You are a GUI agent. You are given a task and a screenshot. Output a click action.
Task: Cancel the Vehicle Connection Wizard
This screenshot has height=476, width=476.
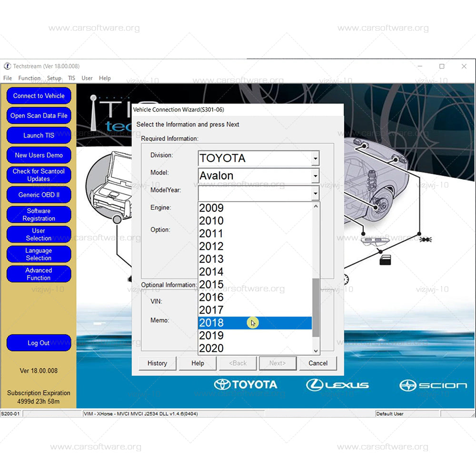coord(318,363)
